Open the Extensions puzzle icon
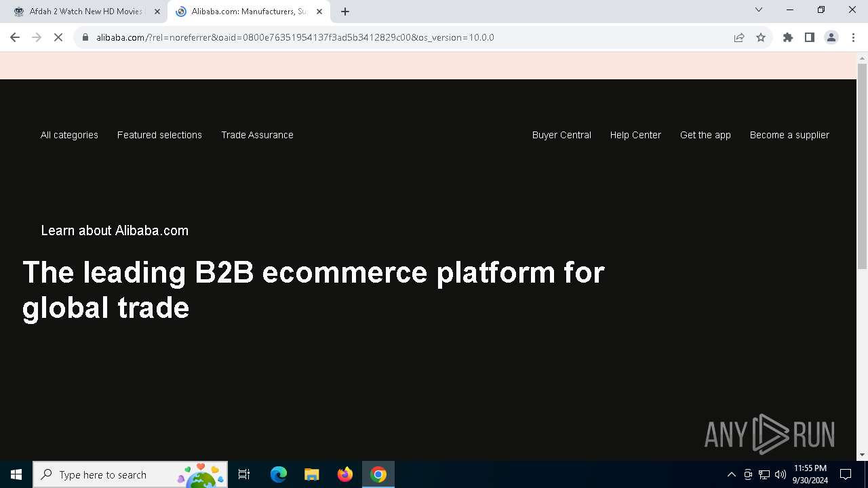 coord(788,37)
